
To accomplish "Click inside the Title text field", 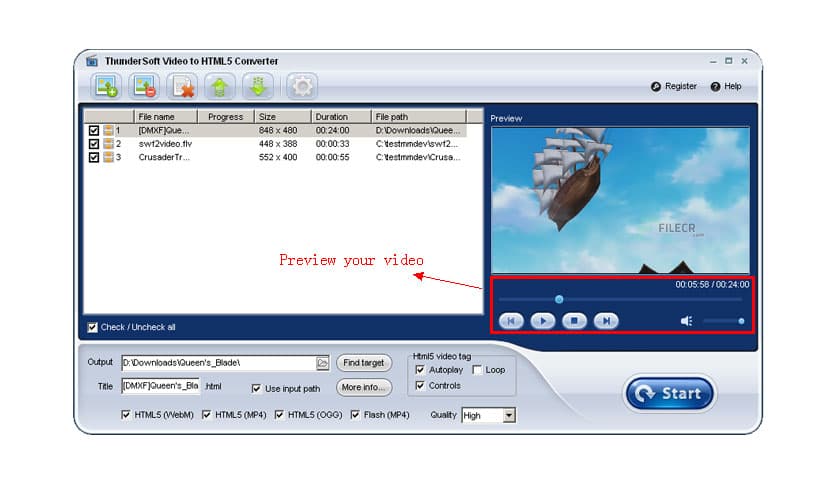I will click(x=160, y=386).
